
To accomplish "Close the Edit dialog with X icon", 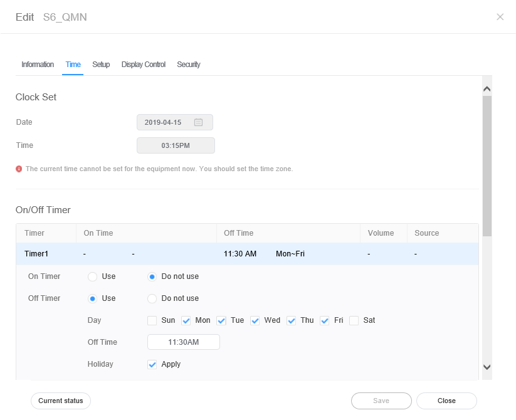I will pyautogui.click(x=500, y=17).
